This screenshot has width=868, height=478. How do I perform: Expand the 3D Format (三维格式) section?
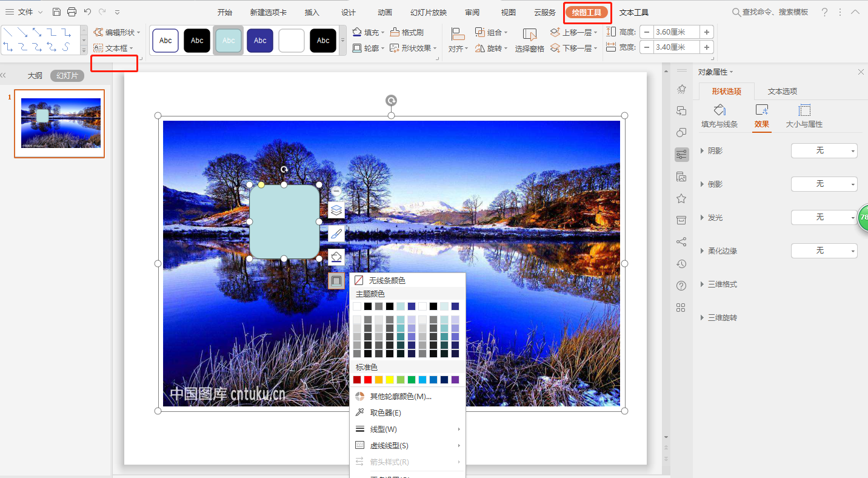point(719,284)
